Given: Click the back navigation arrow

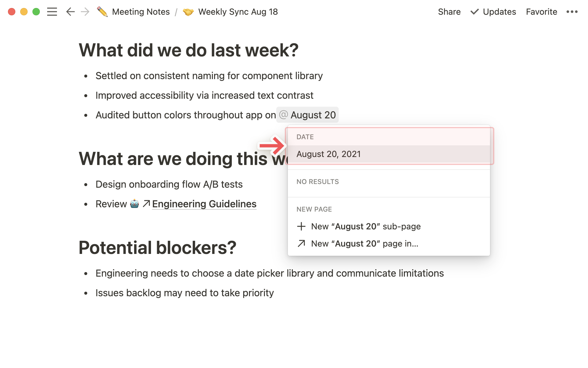Looking at the screenshot, I should [70, 12].
